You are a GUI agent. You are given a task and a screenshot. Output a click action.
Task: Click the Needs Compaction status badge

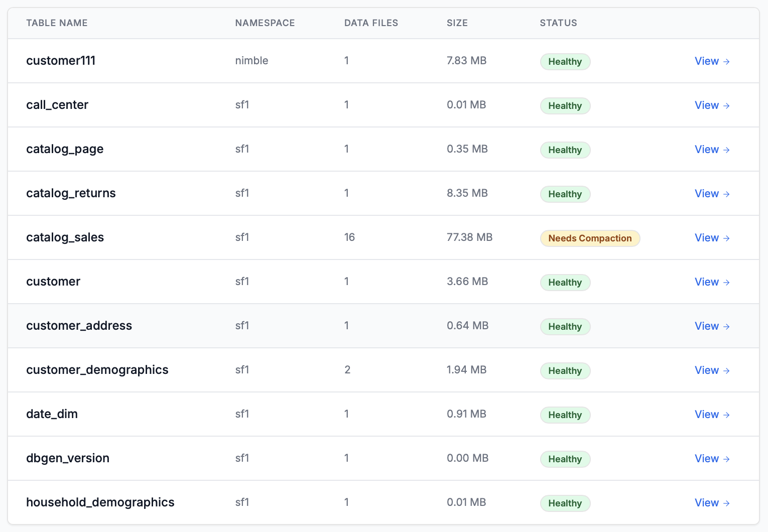590,238
